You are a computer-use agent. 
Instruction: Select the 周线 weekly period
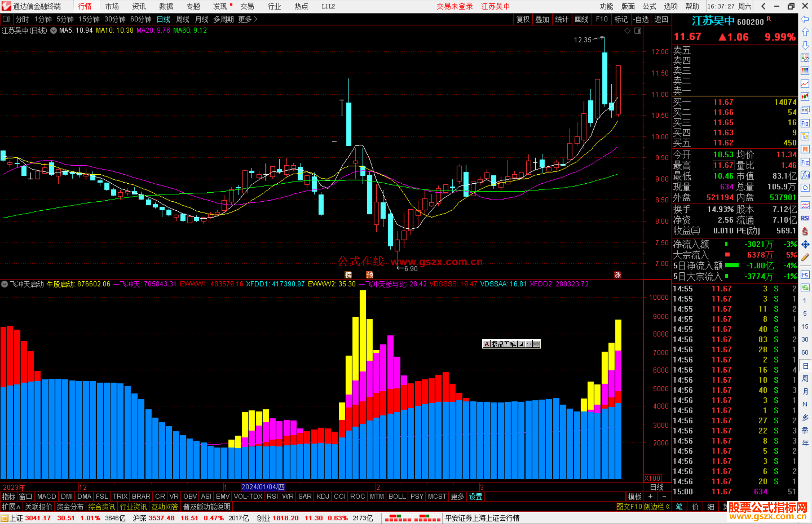(183, 19)
